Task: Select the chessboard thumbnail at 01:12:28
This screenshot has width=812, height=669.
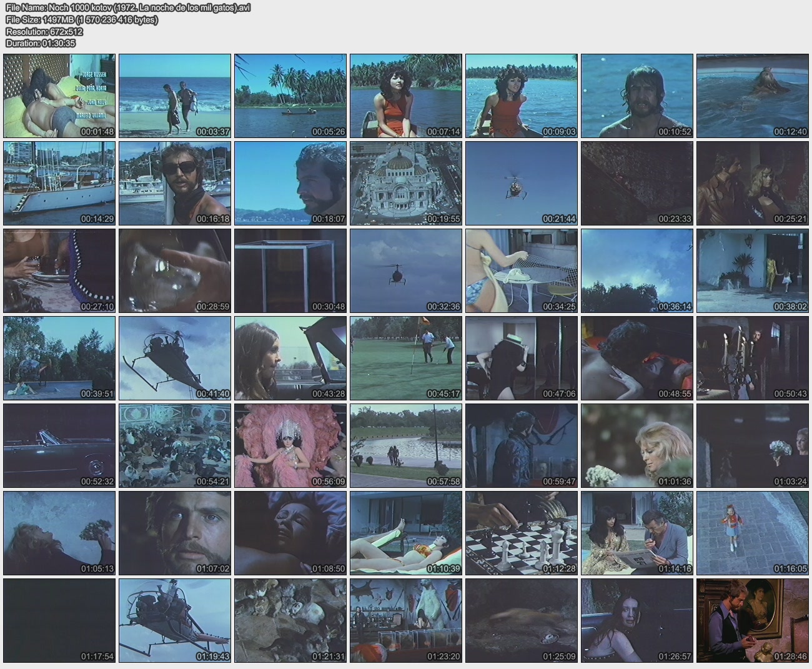Action: point(522,533)
